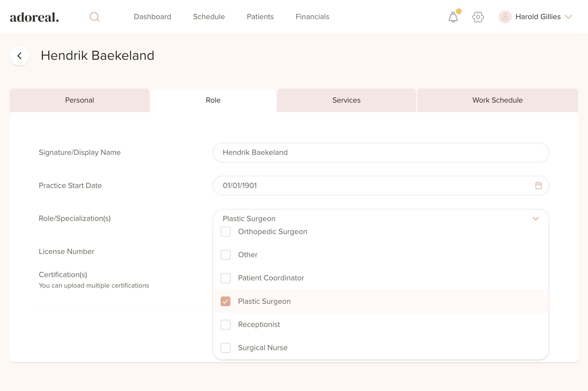Click the adoreal logo

click(x=34, y=17)
